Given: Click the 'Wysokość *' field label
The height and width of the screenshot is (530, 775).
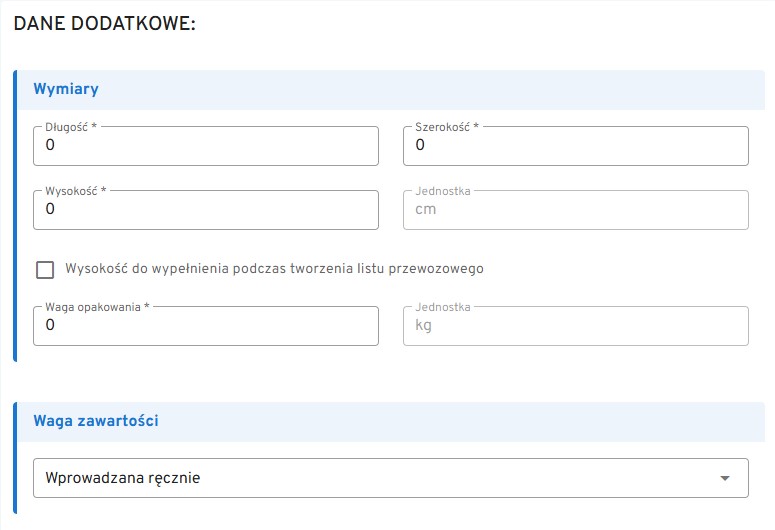Looking at the screenshot, I should pos(75,191).
